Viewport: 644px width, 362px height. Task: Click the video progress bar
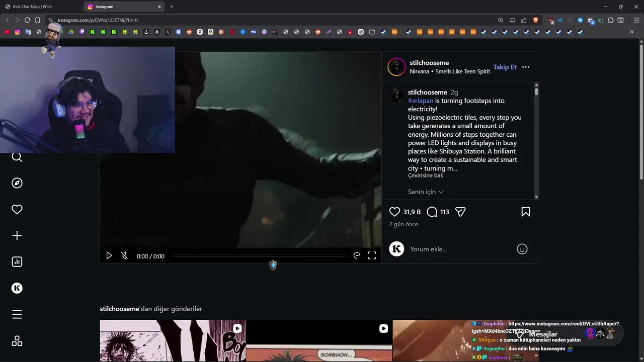[x=259, y=255]
